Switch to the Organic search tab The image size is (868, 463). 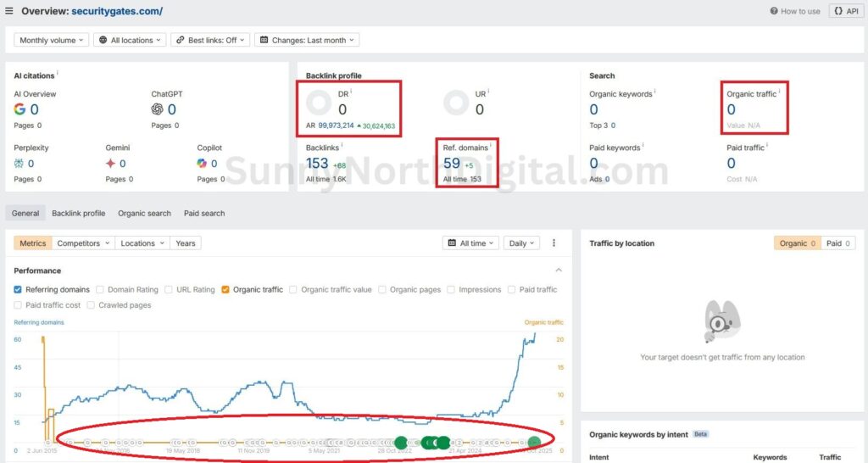[144, 214]
